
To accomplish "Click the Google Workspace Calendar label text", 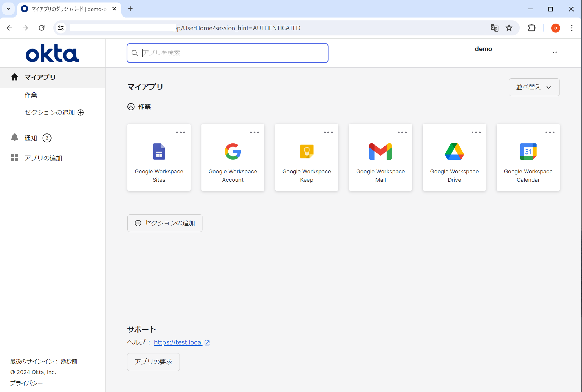I will [x=528, y=175].
